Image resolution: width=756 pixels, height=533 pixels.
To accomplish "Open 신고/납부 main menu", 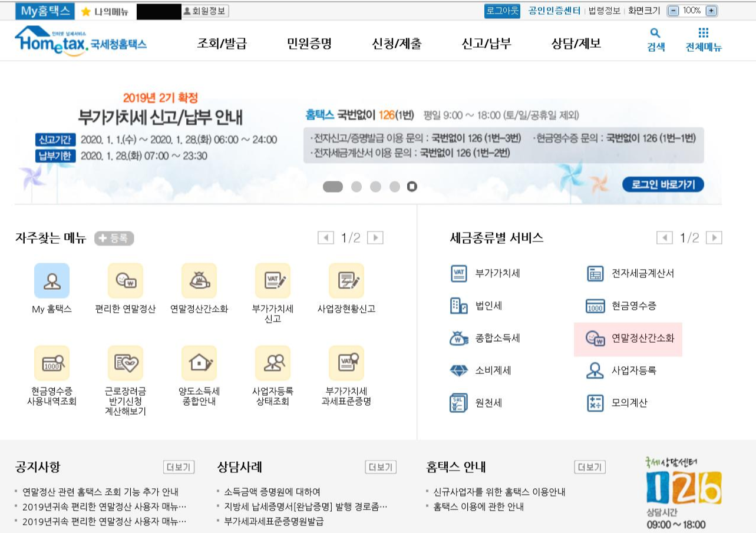I will tap(486, 43).
